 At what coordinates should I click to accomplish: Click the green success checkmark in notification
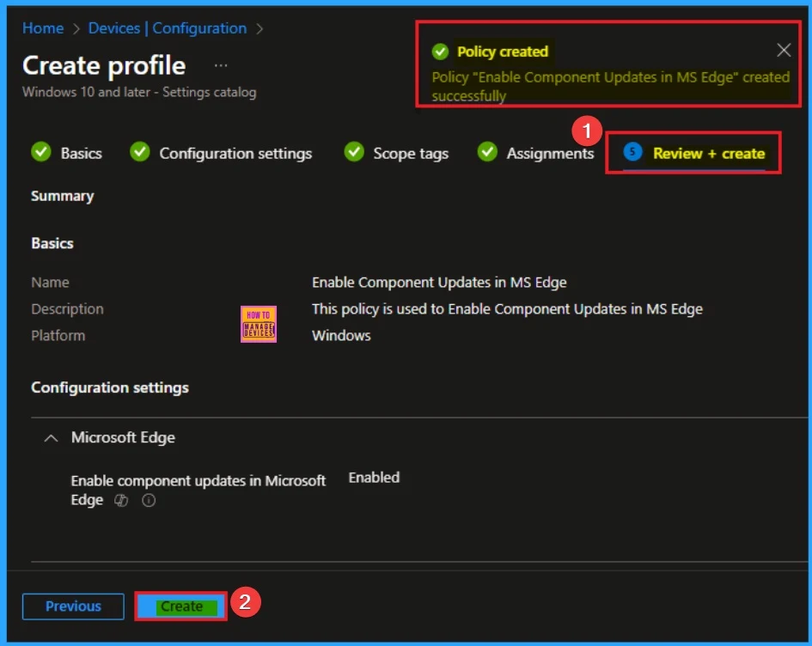[x=440, y=52]
